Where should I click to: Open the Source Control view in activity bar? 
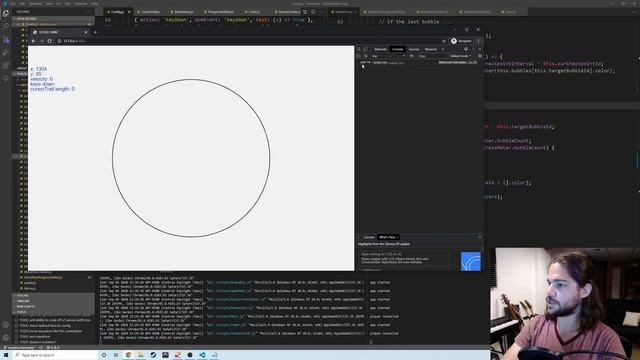click(6, 40)
